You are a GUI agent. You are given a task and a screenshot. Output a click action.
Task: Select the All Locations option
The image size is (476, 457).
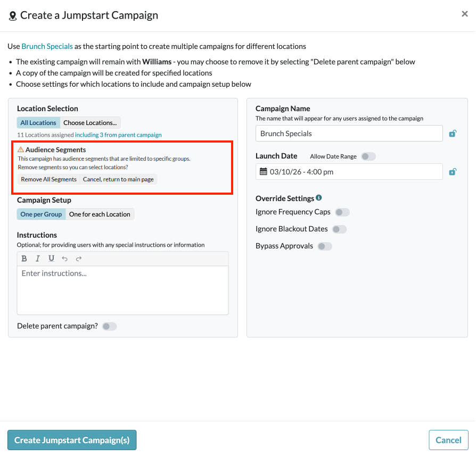[x=38, y=123]
